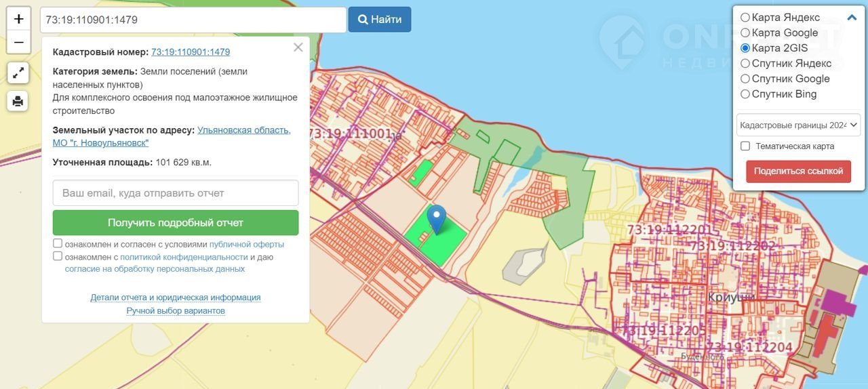Click the Поделиться ссылкой button
Viewport: 868px width, 389px height.
point(798,171)
